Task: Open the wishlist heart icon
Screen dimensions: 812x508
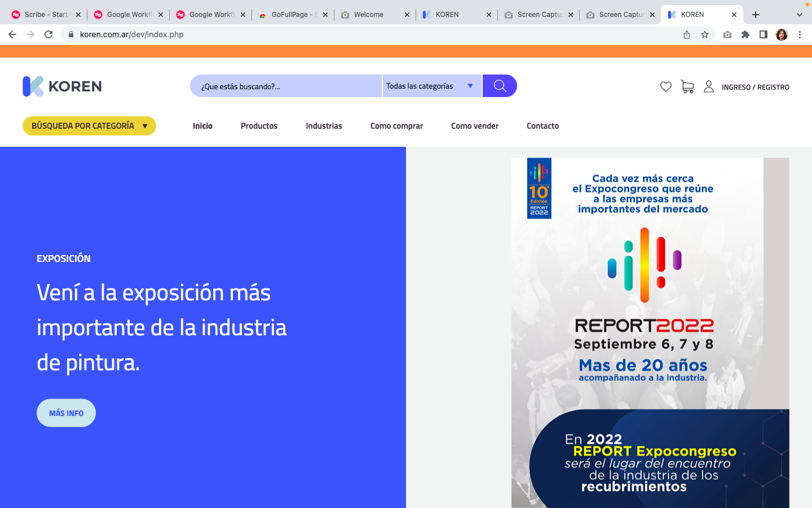Action: (666, 86)
